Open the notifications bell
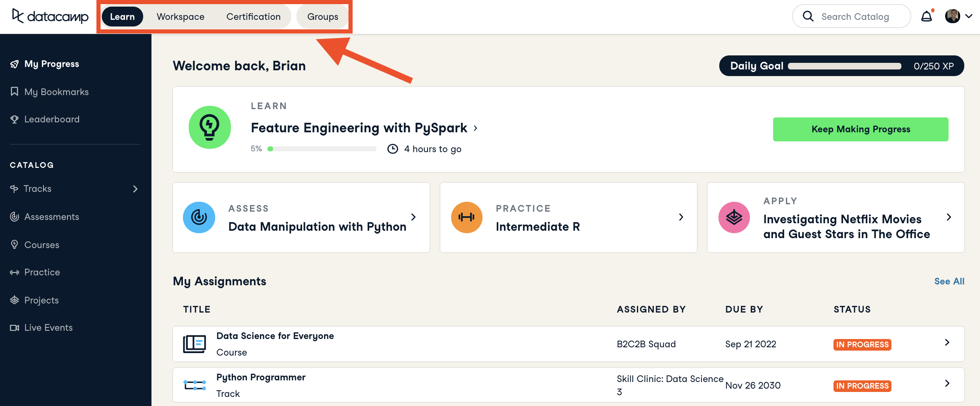980x406 pixels. [926, 17]
